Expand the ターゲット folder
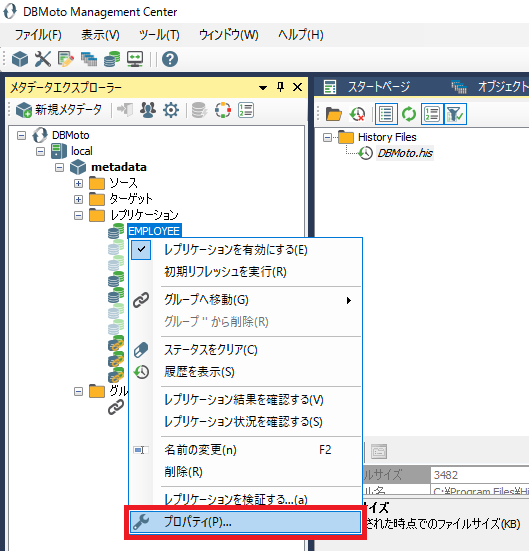529x551 pixels. coord(78,199)
